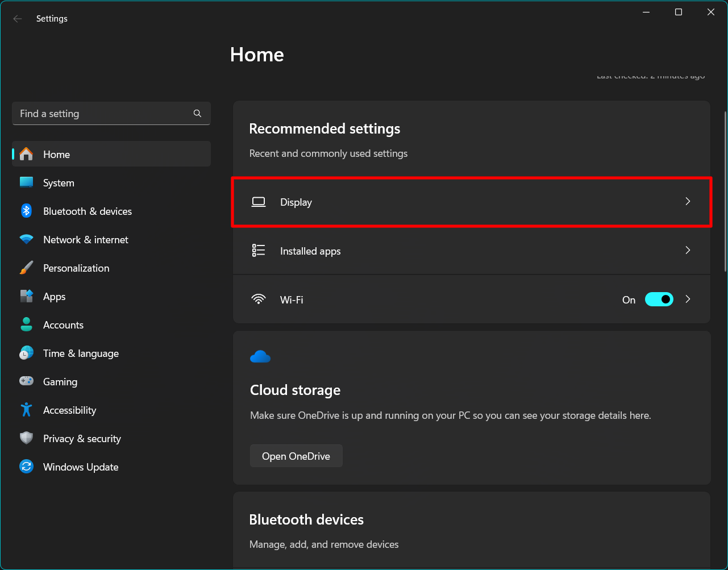The image size is (728, 570).
Task: Click the search magnifier icon
Action: coord(197,113)
